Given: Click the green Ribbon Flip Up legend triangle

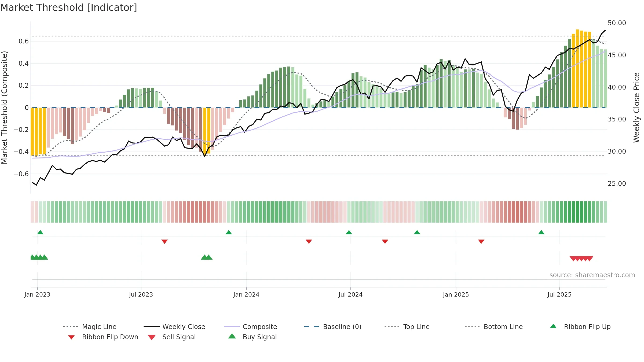Looking at the screenshot, I should click(x=553, y=326).
